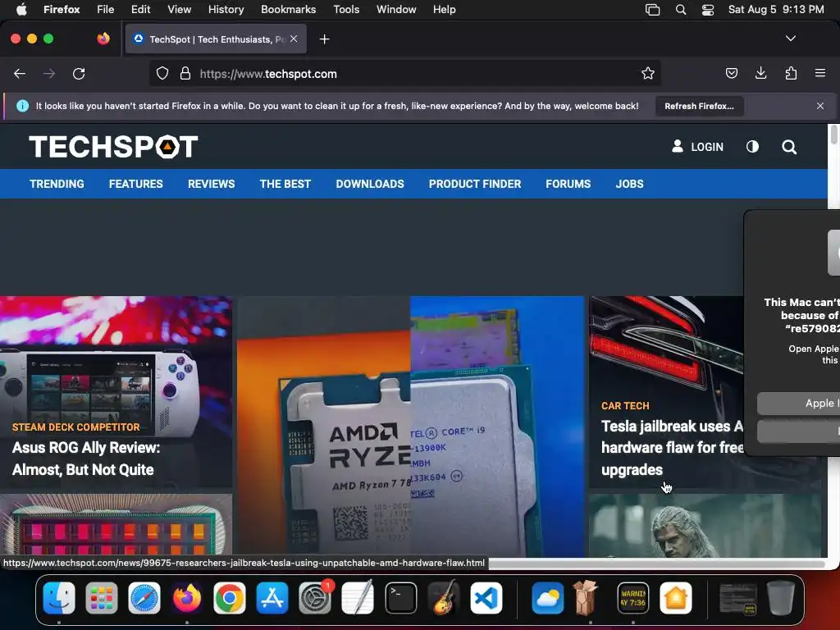Close the TechSpot tab
840x630 pixels.
294,39
